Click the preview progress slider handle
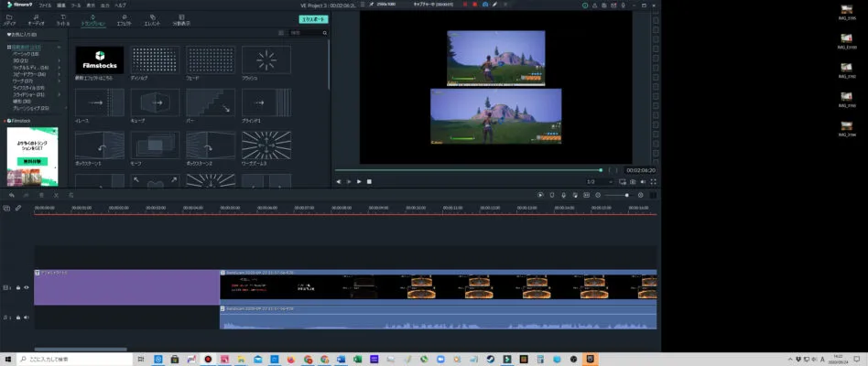 click(601, 170)
